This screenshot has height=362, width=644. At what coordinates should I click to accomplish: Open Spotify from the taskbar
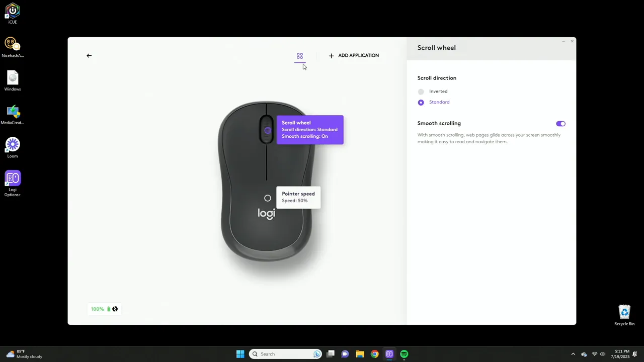pyautogui.click(x=404, y=354)
